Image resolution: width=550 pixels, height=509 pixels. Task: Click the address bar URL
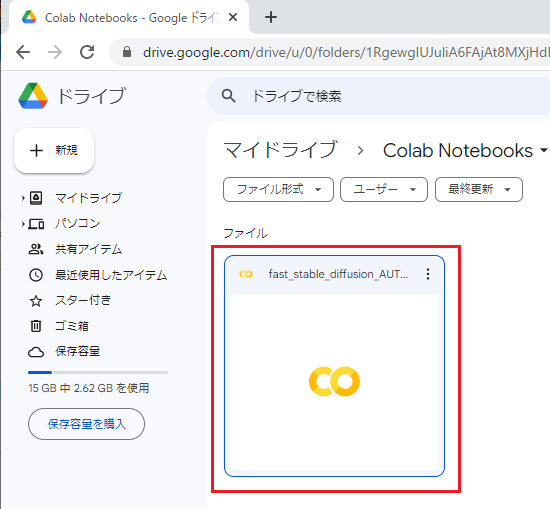click(x=346, y=53)
